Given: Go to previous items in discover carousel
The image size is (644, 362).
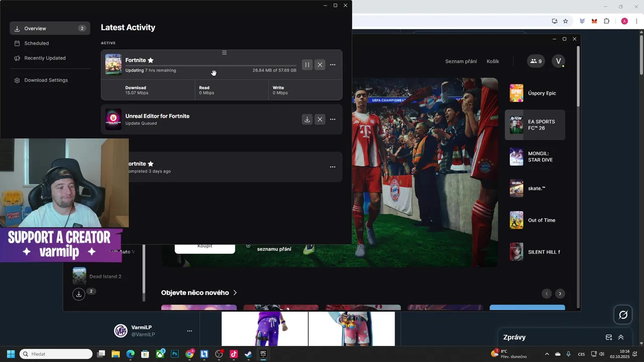Looking at the screenshot, I should pyautogui.click(x=546, y=294).
